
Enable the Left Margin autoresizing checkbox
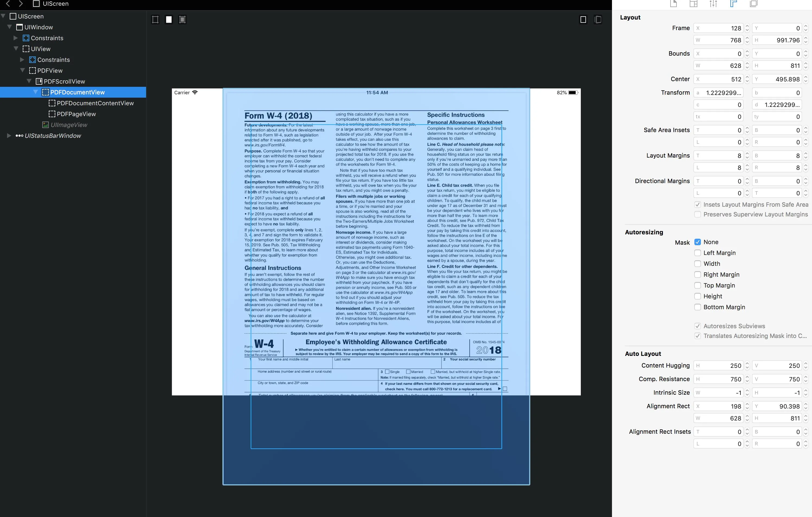(x=698, y=253)
